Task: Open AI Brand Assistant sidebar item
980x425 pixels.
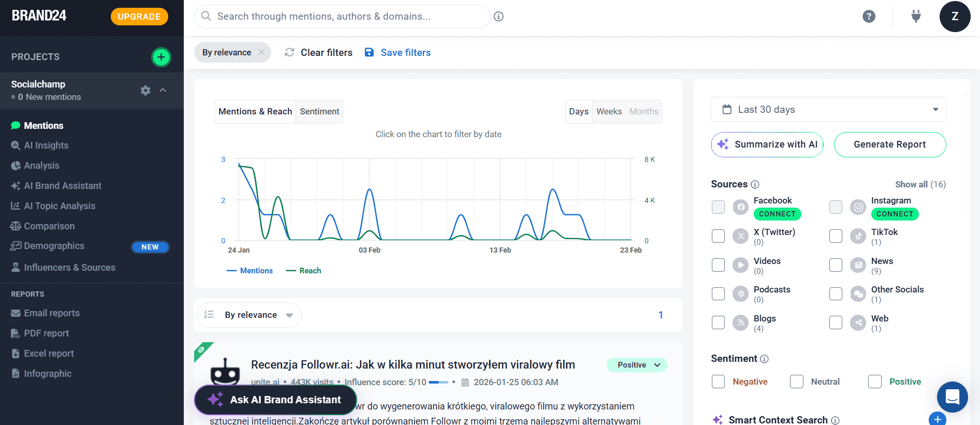Action: pyautogui.click(x=63, y=186)
